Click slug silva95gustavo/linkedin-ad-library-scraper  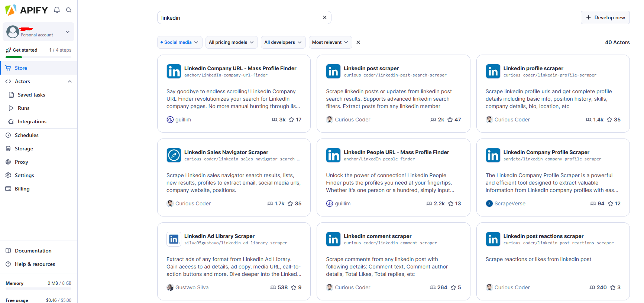[236, 243]
